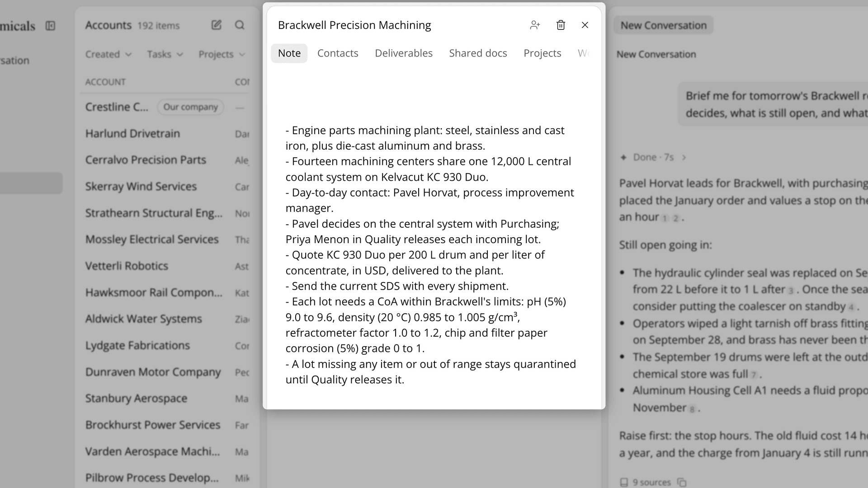Open search in Accounts panel

pos(240,25)
